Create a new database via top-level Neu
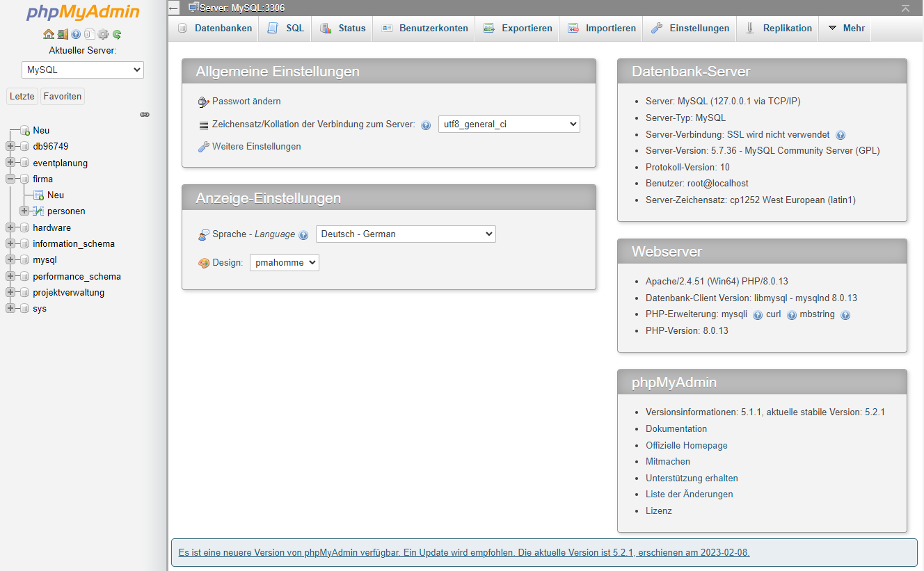The height and width of the screenshot is (571, 924). [x=41, y=131]
